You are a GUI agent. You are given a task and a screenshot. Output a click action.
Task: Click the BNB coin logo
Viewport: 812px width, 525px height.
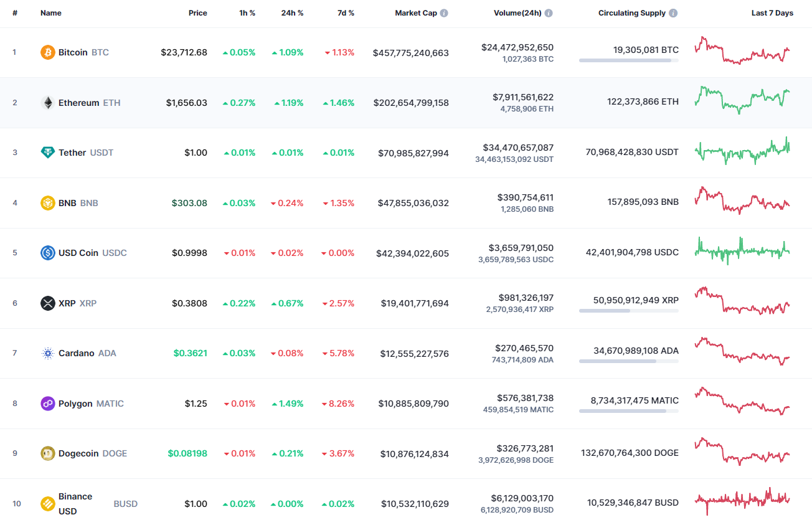(x=49, y=202)
